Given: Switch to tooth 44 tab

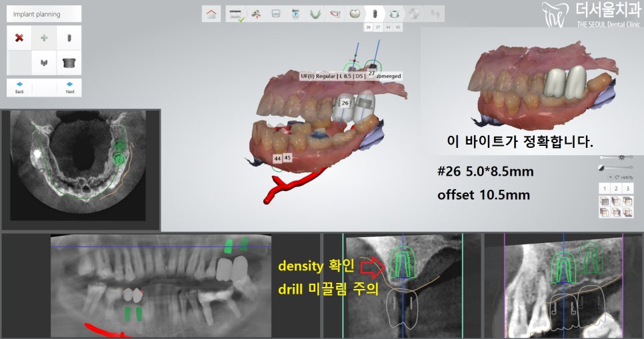Looking at the screenshot, I should (x=388, y=27).
